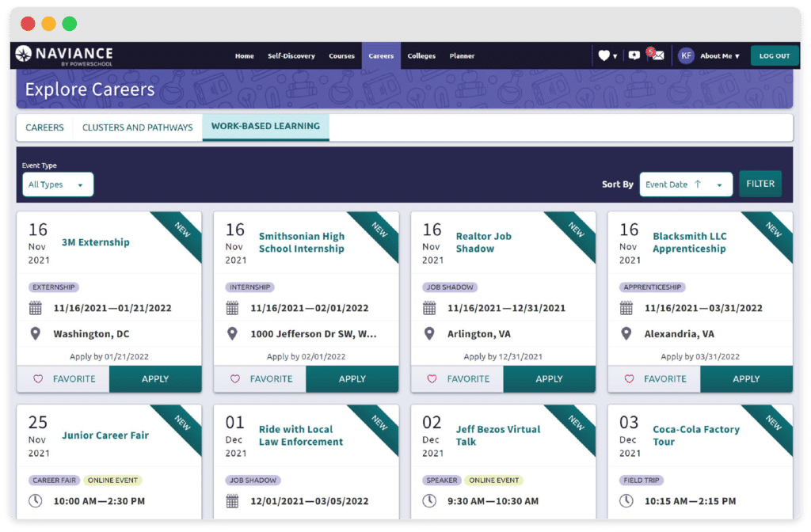Click the ONLINE EVENT tag on Junior Career Fair
811x532 pixels.
tap(112, 481)
